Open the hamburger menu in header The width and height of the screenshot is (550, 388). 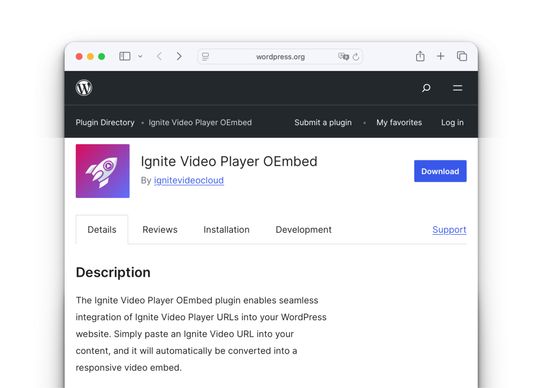coord(457,88)
